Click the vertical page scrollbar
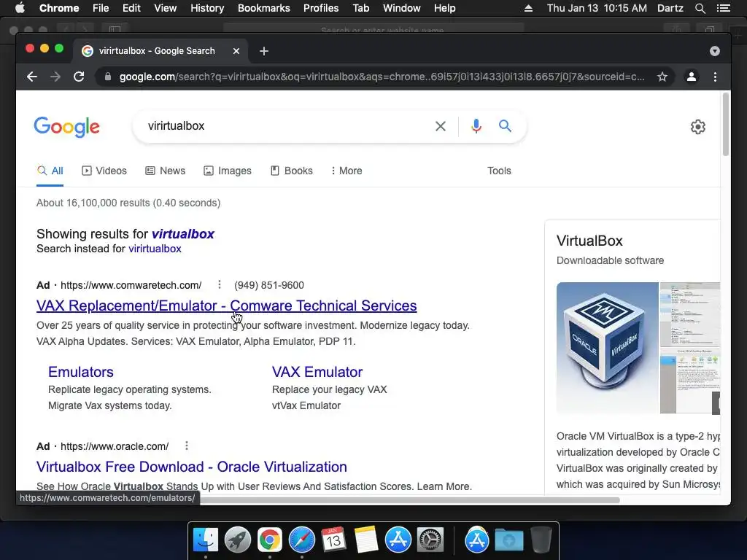The image size is (747, 560). click(x=726, y=125)
